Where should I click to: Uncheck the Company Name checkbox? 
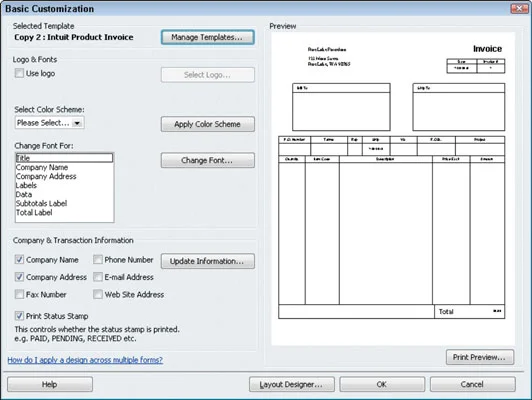19,260
